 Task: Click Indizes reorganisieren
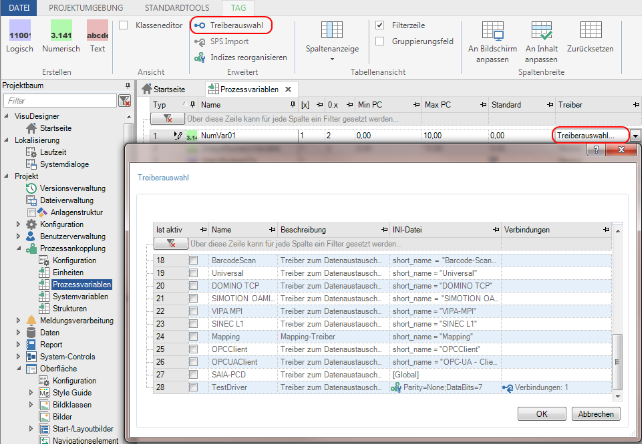tap(241, 57)
